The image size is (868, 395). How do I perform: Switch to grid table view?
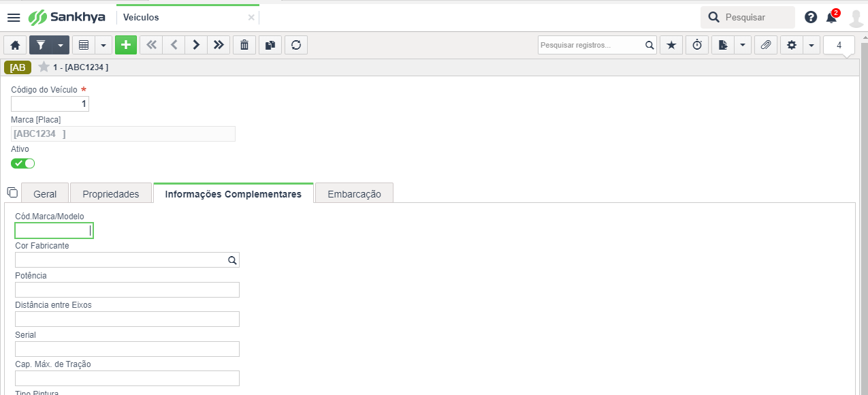point(84,45)
